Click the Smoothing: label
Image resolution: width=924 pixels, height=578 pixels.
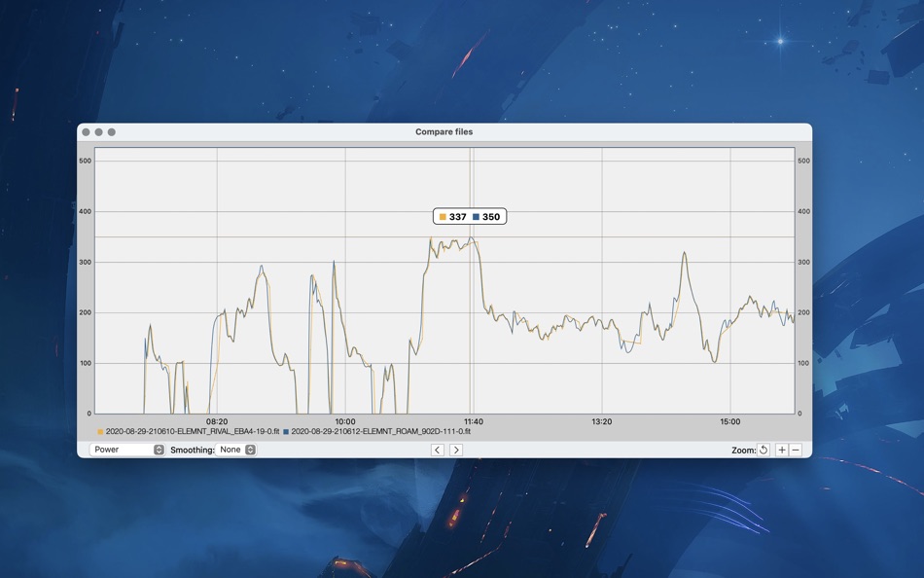(193, 450)
